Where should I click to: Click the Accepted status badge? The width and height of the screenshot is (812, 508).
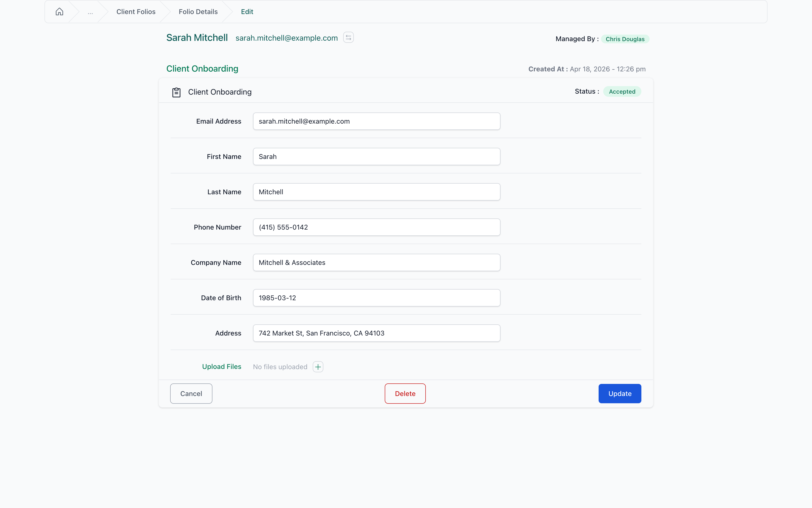pos(622,91)
